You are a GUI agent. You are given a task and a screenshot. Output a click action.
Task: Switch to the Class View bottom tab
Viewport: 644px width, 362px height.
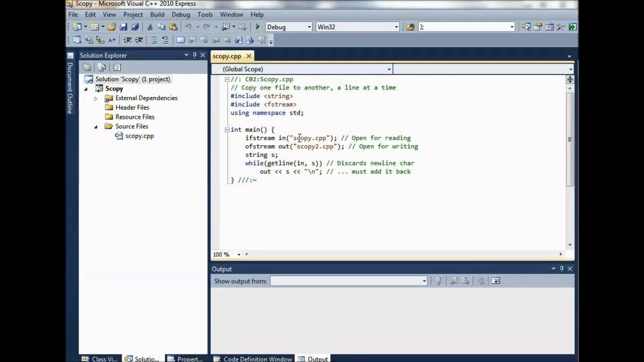click(x=100, y=359)
